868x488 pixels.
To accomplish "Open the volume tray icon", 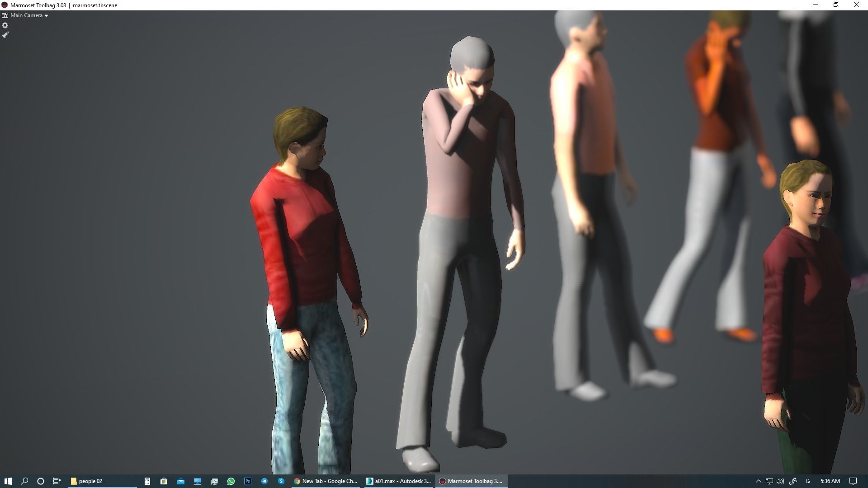I will (x=780, y=481).
